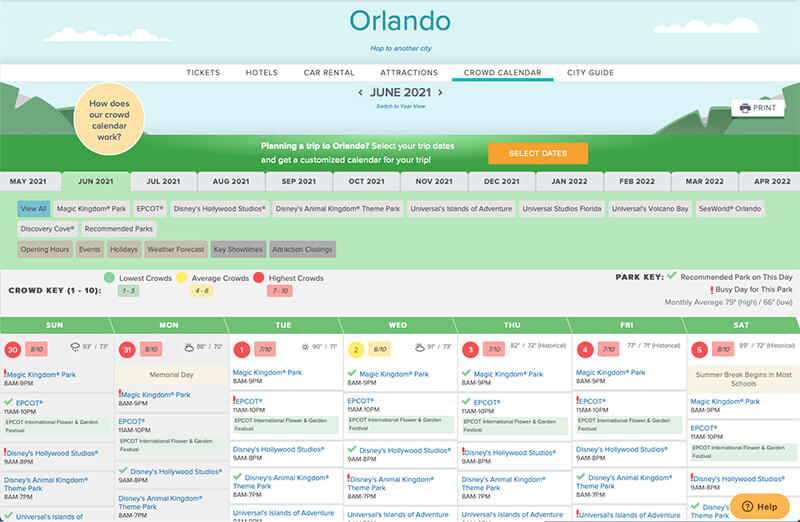Toggle Disney's Hollywood Studios filter
The image size is (800, 522).
(219, 209)
